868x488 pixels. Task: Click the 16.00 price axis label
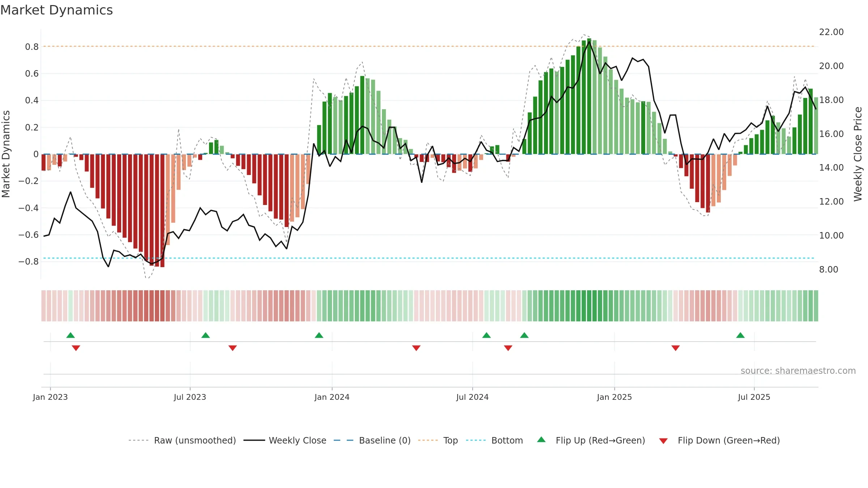coord(831,134)
